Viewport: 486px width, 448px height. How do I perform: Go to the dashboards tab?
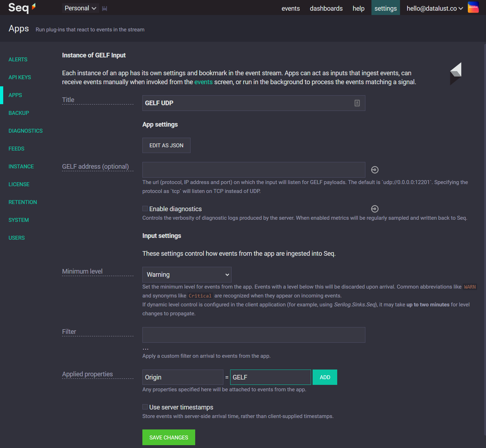point(326,8)
